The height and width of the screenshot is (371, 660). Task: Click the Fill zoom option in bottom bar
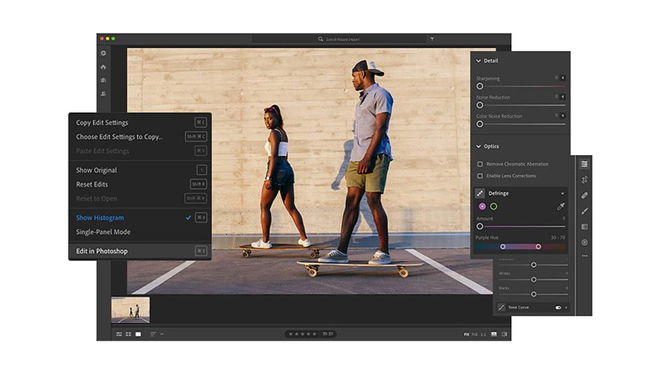click(474, 334)
